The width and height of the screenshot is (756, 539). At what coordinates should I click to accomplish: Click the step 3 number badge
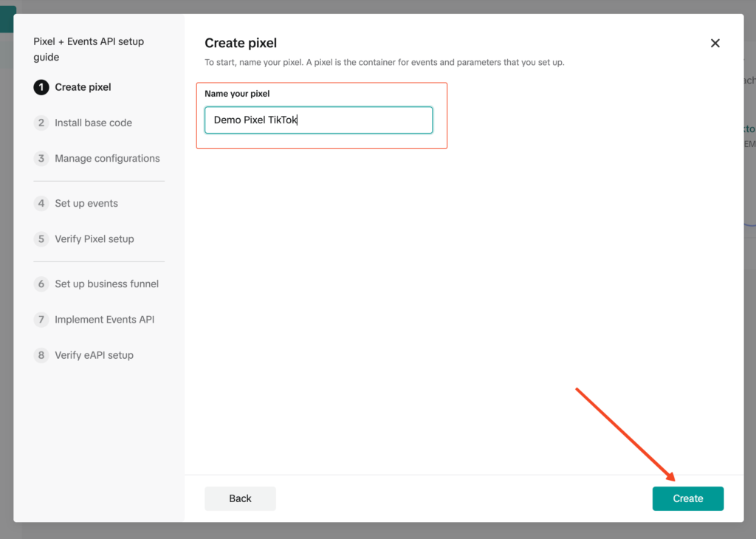coord(41,159)
